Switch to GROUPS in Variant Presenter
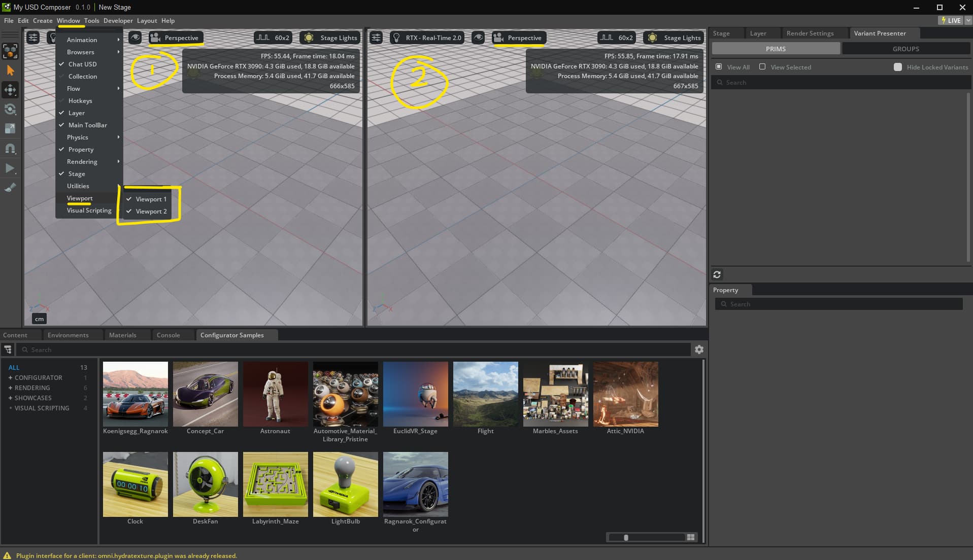The height and width of the screenshot is (560, 973). 905,48
